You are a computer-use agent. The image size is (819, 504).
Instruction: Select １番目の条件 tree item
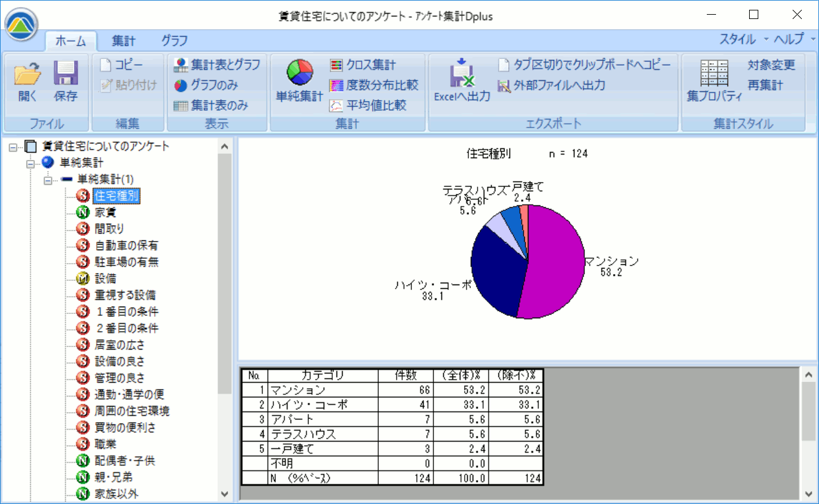point(126,311)
